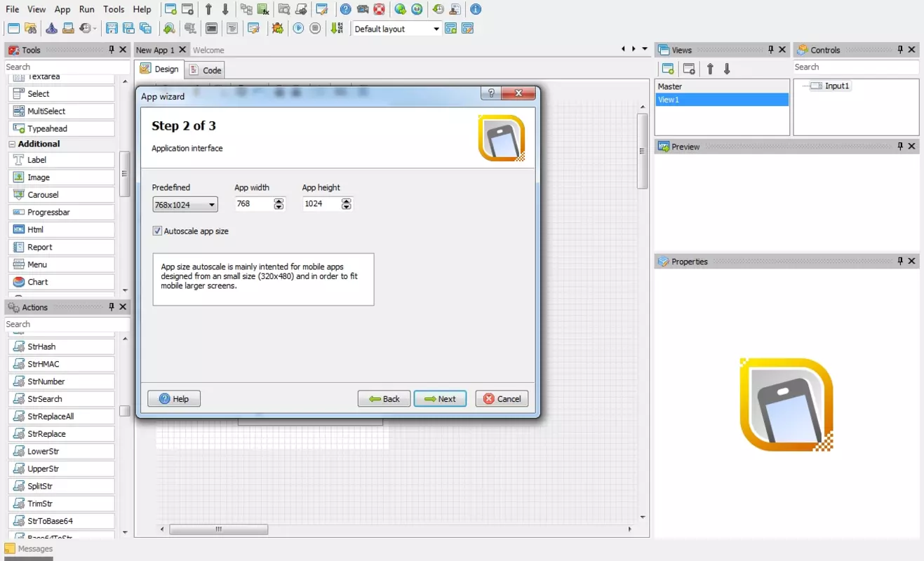Select the Html tool in Tools panel
The height and width of the screenshot is (561, 924).
coord(62,230)
